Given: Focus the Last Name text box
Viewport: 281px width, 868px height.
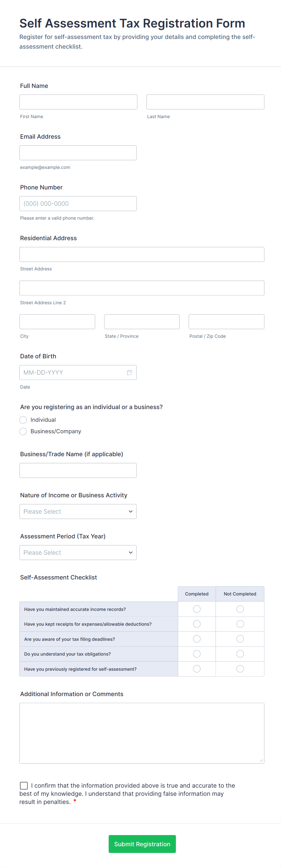Looking at the screenshot, I should [x=205, y=102].
